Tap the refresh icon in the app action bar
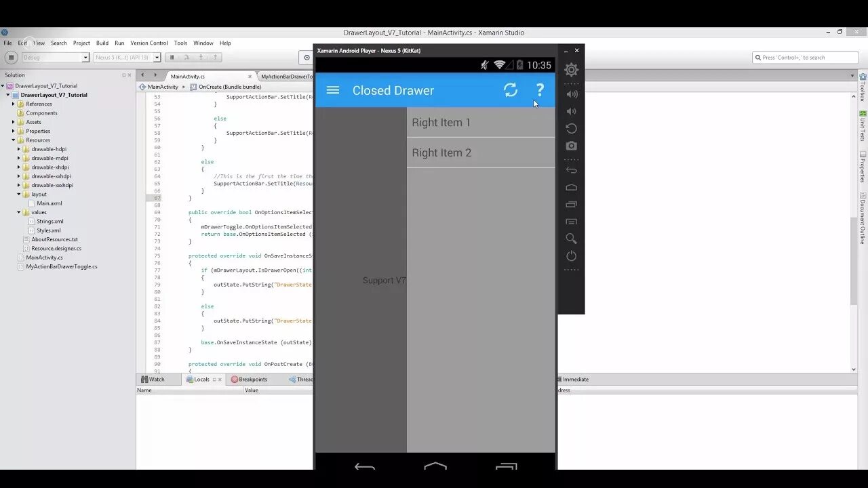The height and width of the screenshot is (488, 868). tap(511, 90)
